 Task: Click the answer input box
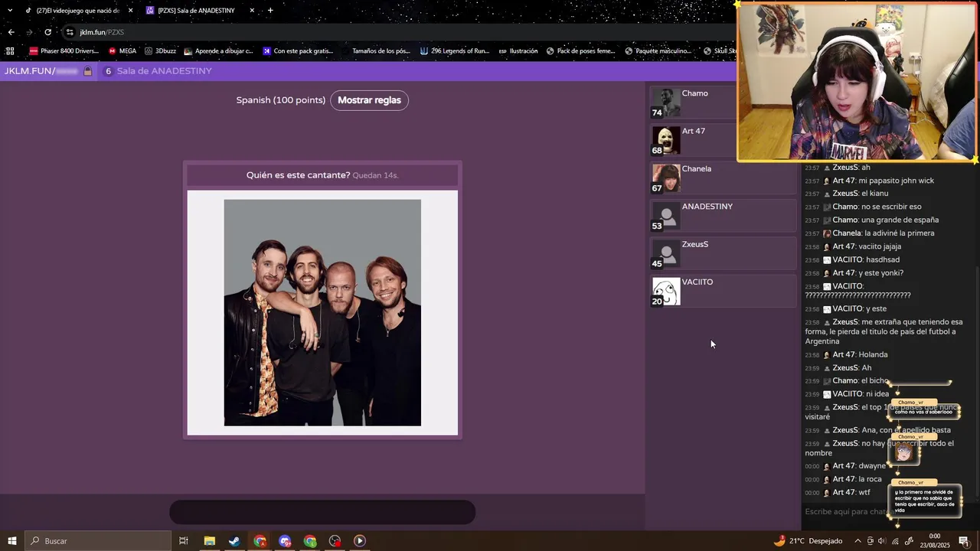coord(322,512)
